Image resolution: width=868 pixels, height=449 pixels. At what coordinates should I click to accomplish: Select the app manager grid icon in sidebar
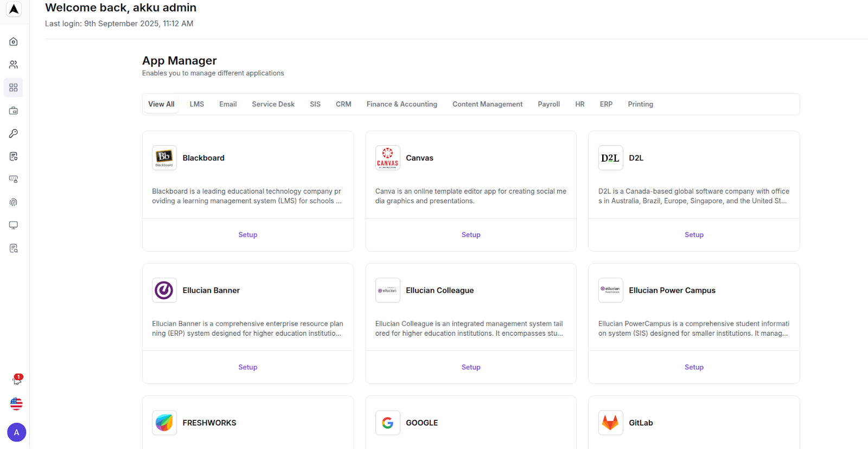click(14, 87)
